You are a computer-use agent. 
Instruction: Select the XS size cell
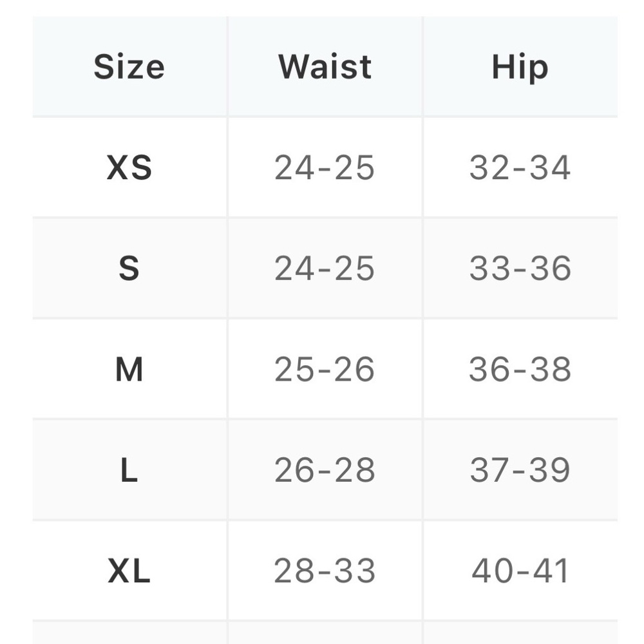click(129, 167)
